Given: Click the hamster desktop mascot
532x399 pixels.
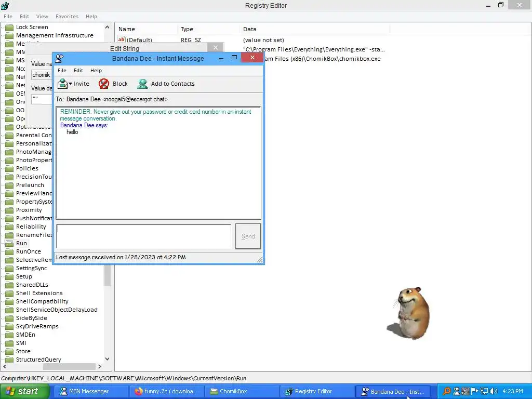Looking at the screenshot, I should pyautogui.click(x=410, y=313).
